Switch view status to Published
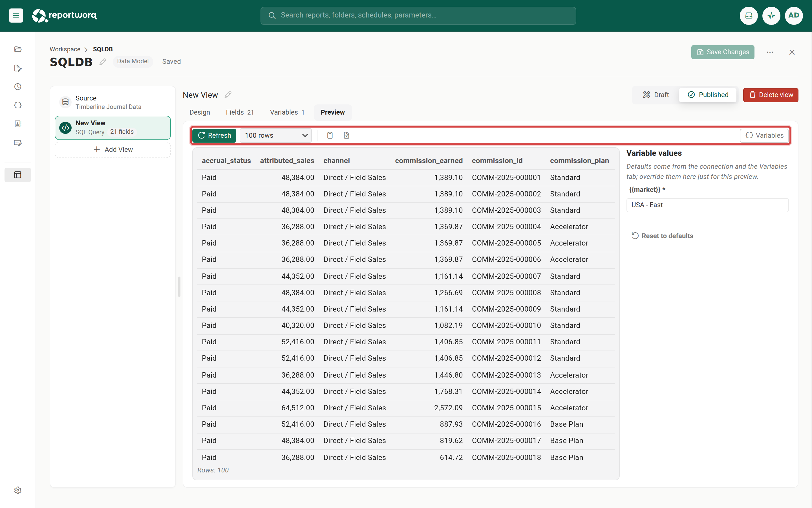This screenshot has height=508, width=812. [708, 95]
